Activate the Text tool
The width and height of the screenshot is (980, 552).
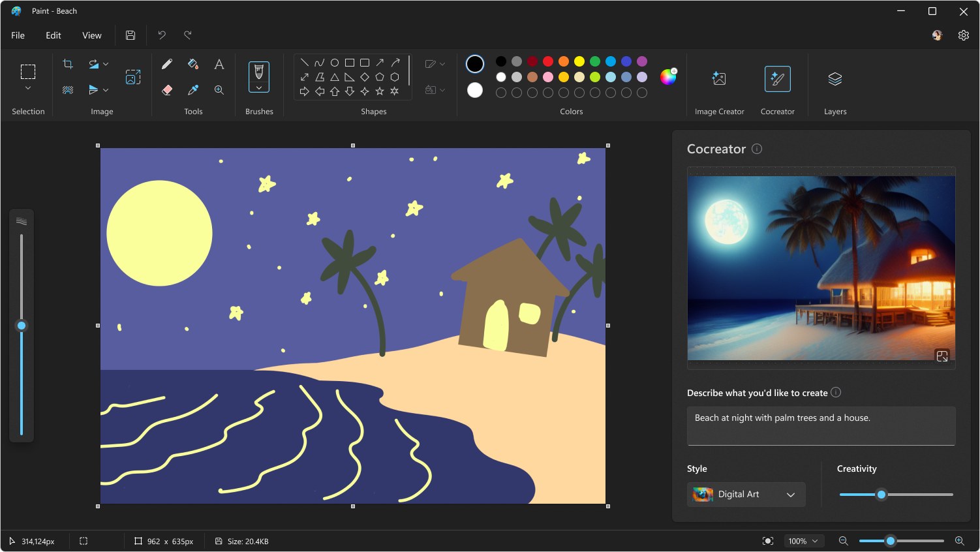(219, 64)
